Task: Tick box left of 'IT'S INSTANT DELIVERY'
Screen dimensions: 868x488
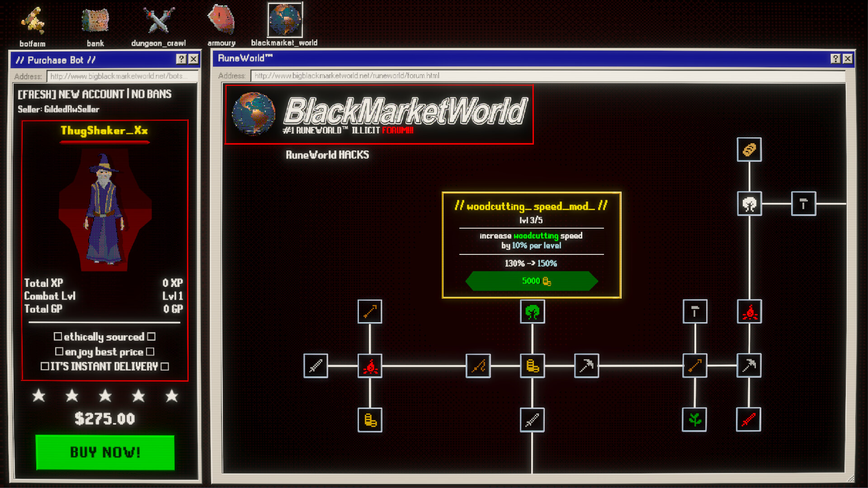Action: [x=45, y=366]
